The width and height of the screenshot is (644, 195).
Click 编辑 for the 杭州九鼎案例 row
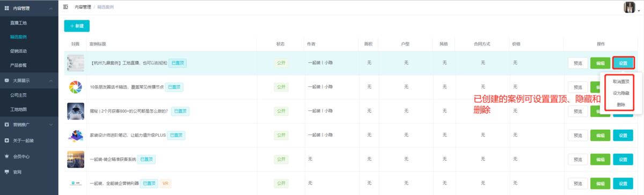(600, 63)
